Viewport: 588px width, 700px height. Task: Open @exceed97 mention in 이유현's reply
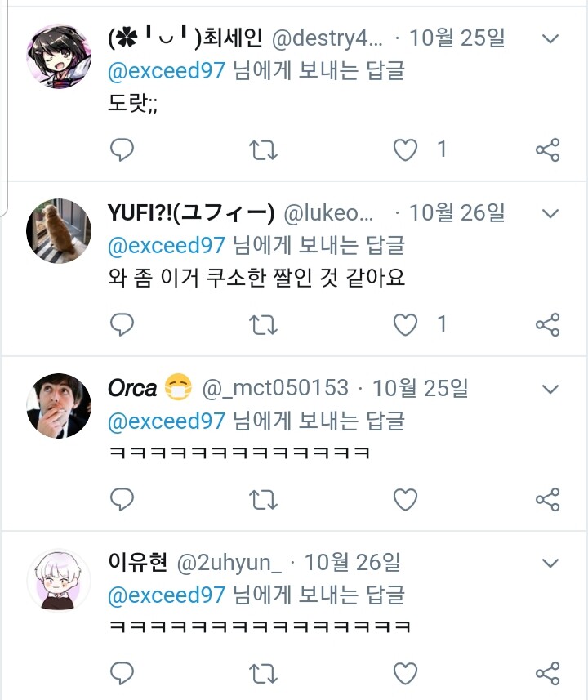coord(166,595)
